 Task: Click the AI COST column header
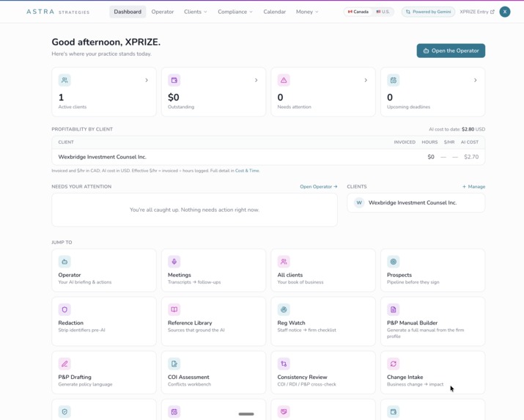click(470, 142)
